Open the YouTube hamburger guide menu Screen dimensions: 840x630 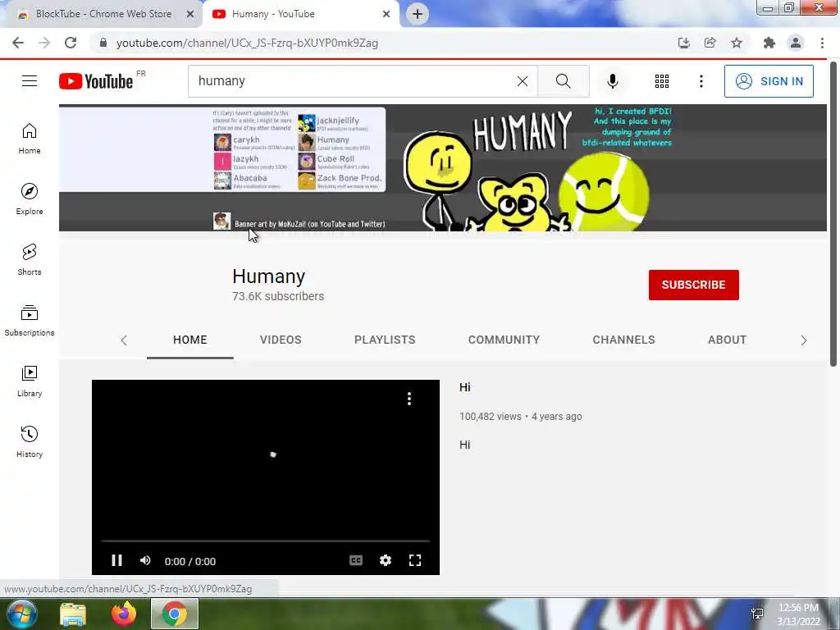coord(30,81)
